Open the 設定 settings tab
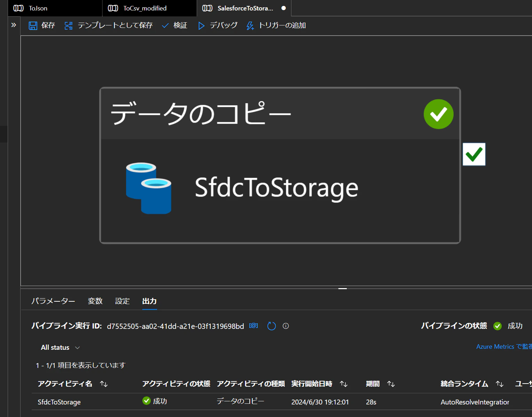Image resolution: width=532 pixels, height=417 pixels. pos(123,301)
